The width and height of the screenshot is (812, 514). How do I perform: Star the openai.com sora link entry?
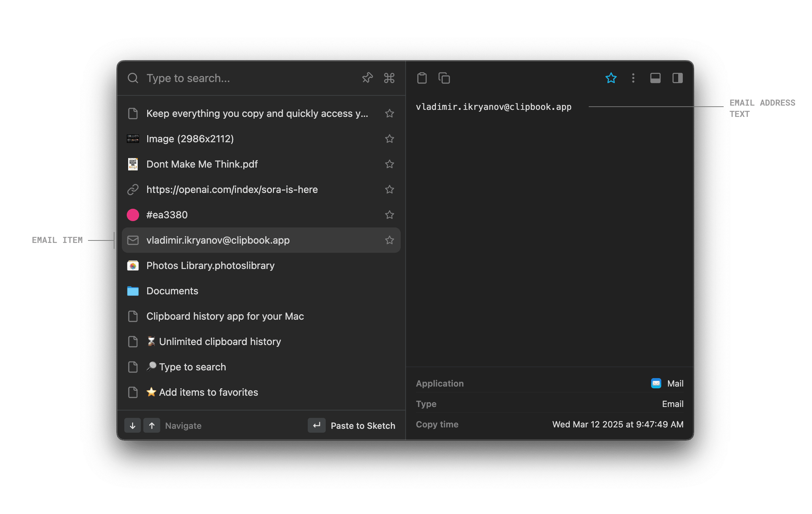389,189
